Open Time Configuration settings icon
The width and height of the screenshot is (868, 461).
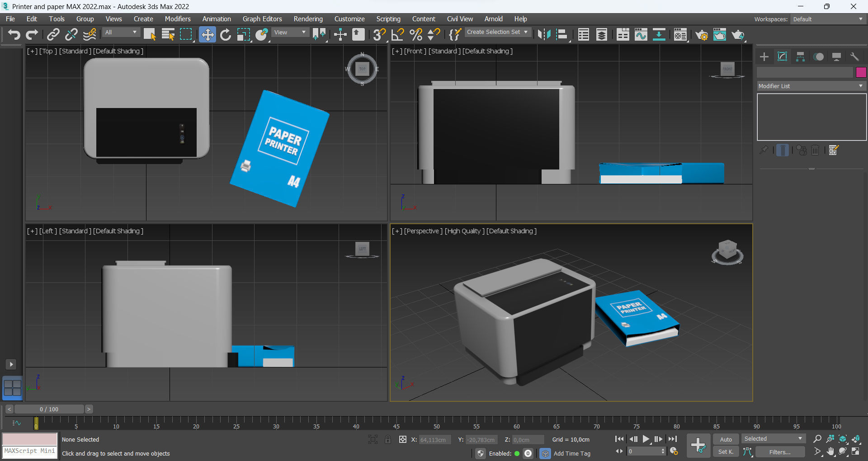point(674,452)
